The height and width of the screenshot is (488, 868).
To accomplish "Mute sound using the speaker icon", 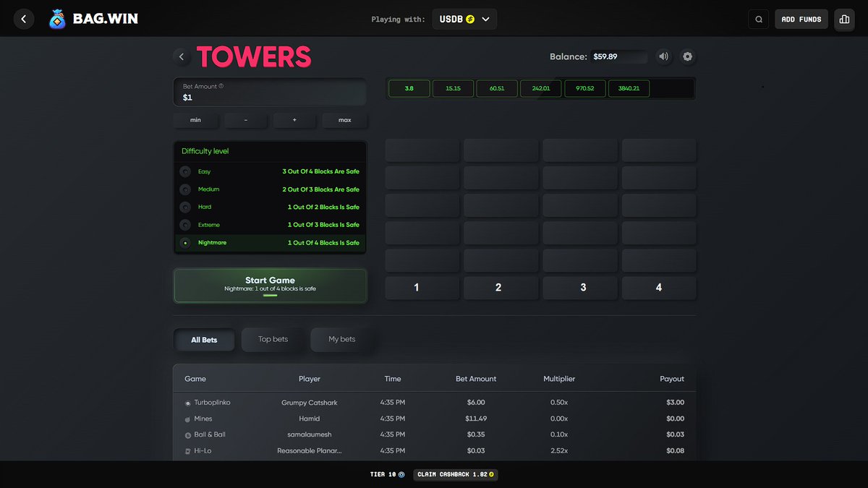I will point(663,56).
